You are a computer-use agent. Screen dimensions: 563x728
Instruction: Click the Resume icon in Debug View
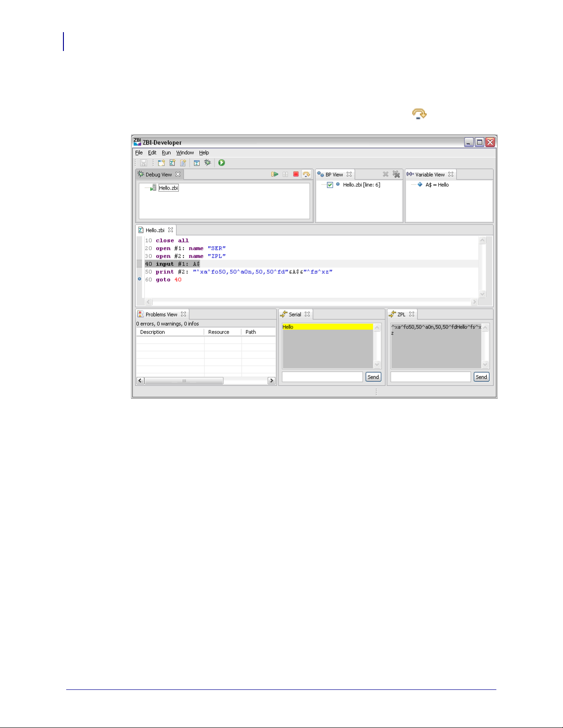click(x=275, y=174)
